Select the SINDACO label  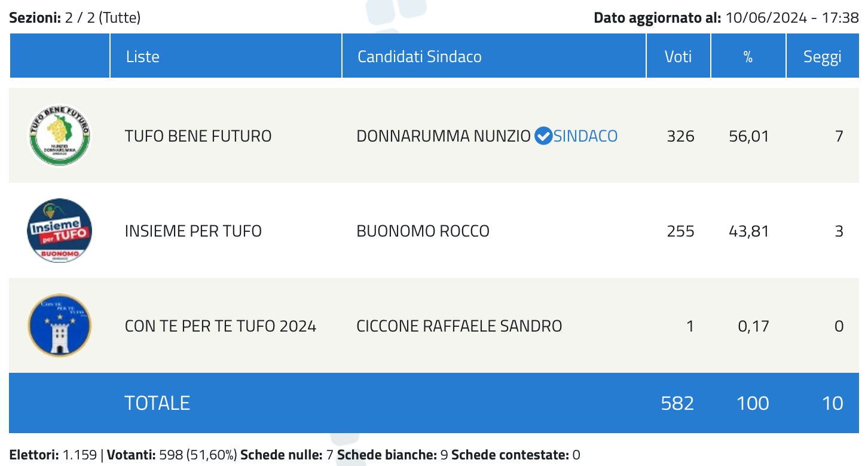coord(585,136)
